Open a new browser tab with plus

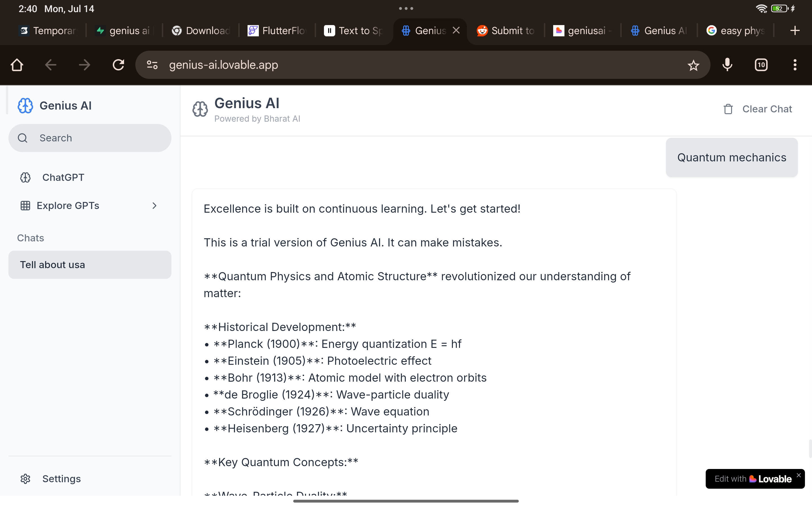pyautogui.click(x=795, y=31)
